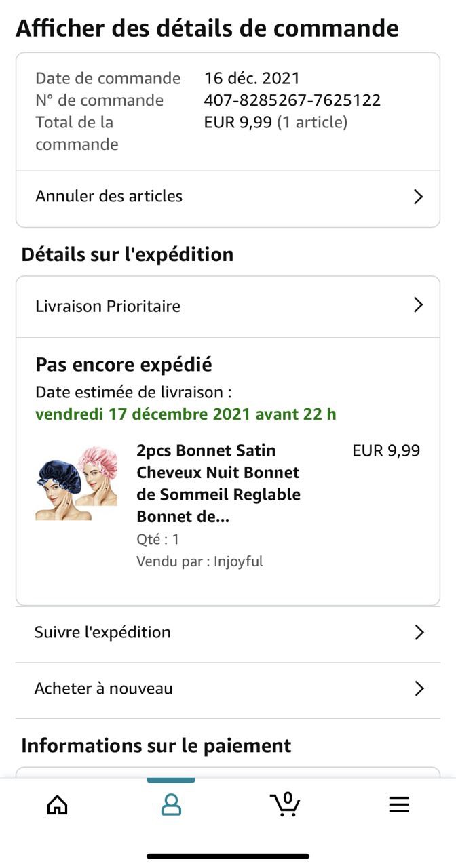Image resolution: width=456 pixels, height=868 pixels.
Task: Open the hamburger menu icon
Action: pos(399,805)
